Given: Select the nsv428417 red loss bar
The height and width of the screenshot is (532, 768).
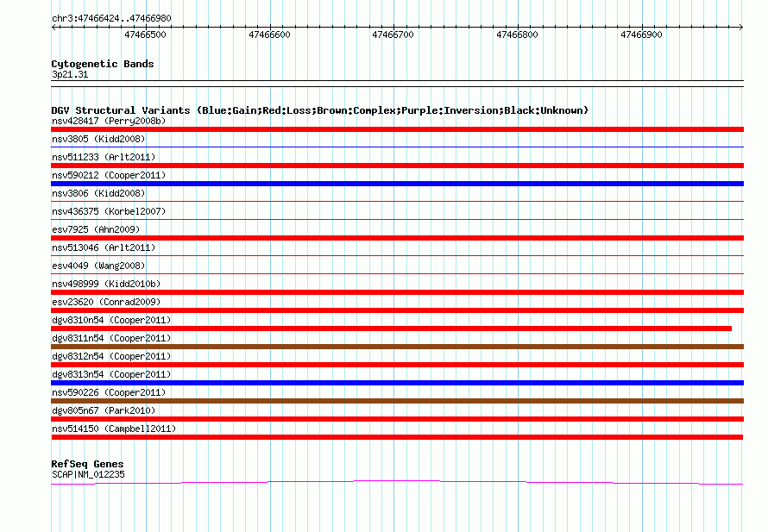Looking at the screenshot, I should [x=397, y=129].
